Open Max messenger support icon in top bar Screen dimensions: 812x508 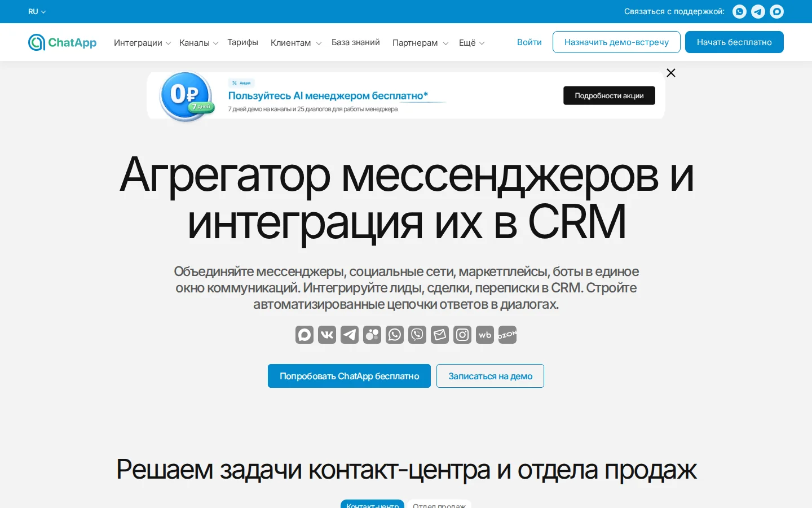pyautogui.click(x=776, y=11)
